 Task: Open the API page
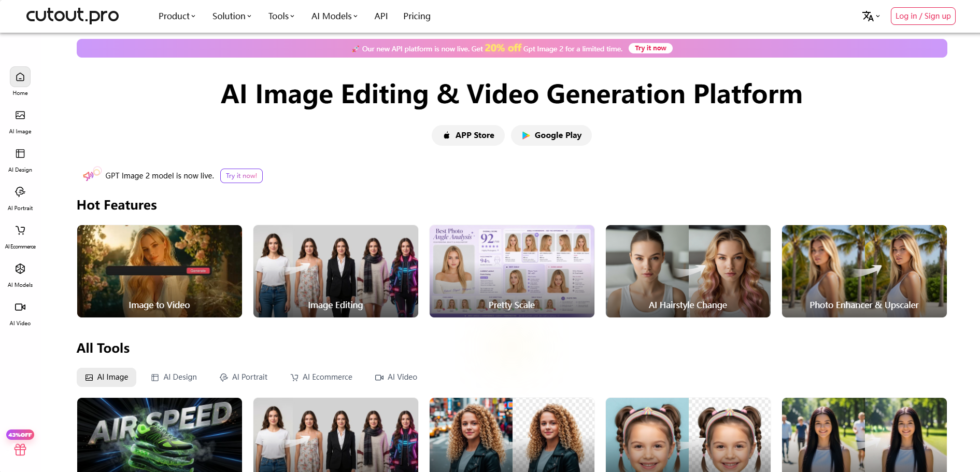click(x=381, y=16)
